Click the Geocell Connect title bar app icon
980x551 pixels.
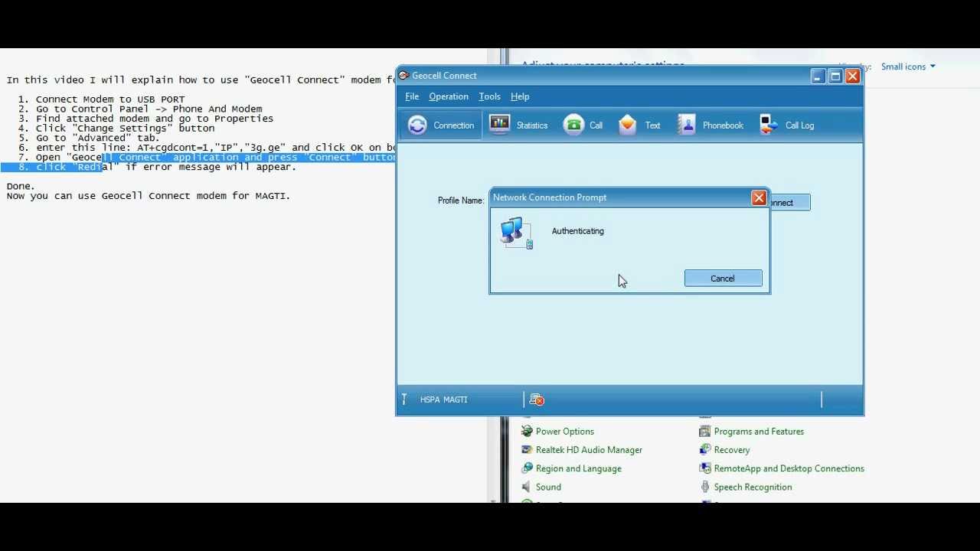(403, 76)
